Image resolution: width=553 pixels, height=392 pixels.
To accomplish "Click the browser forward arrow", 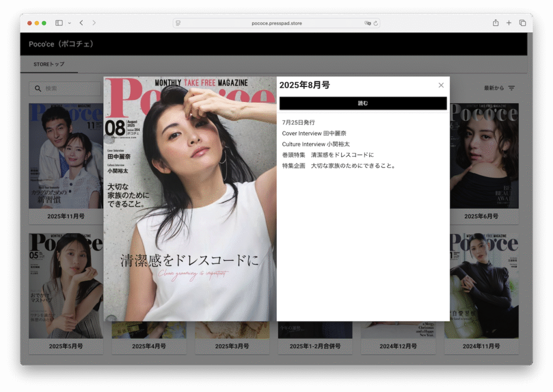I will point(94,23).
